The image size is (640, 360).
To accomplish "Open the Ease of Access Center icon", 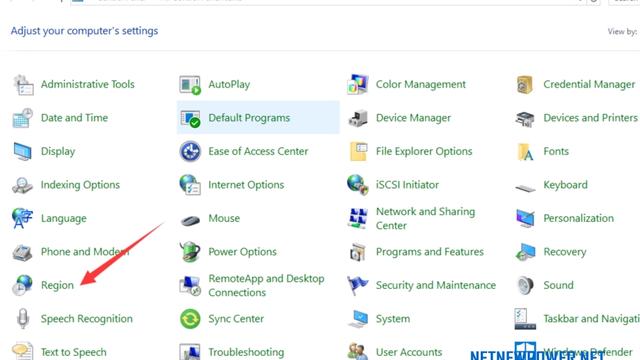I will point(190,151).
